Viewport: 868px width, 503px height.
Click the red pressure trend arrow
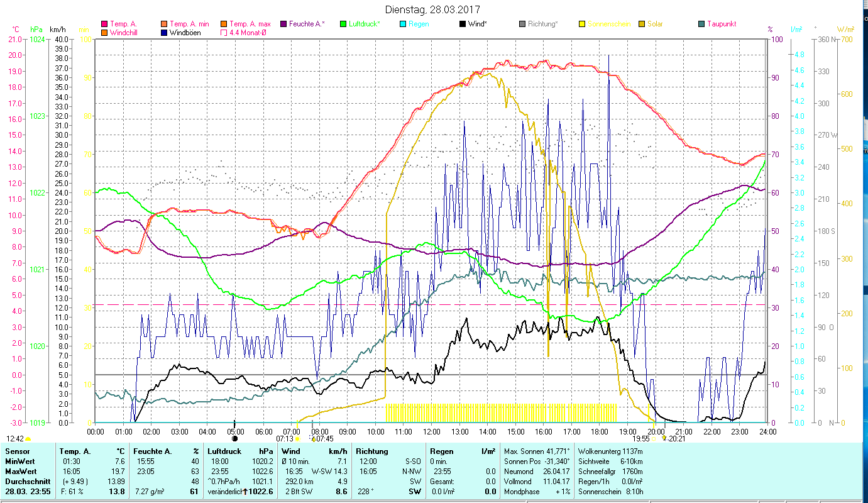tap(244, 492)
